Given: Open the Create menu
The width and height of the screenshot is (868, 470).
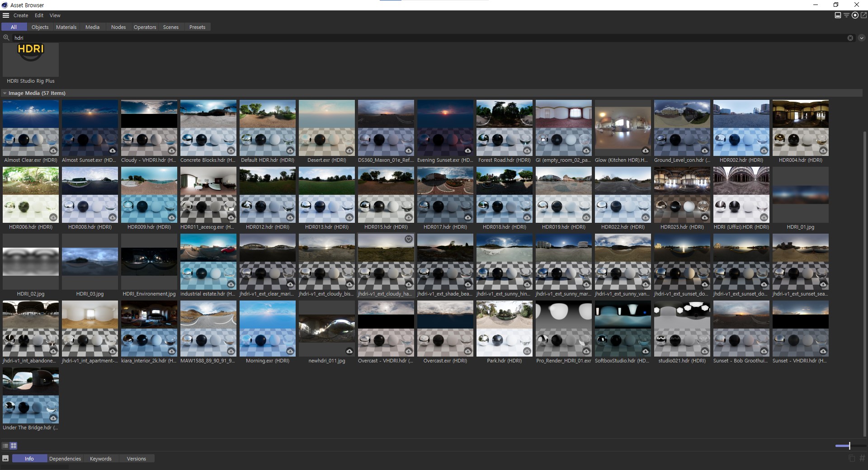Looking at the screenshot, I should (x=21, y=15).
